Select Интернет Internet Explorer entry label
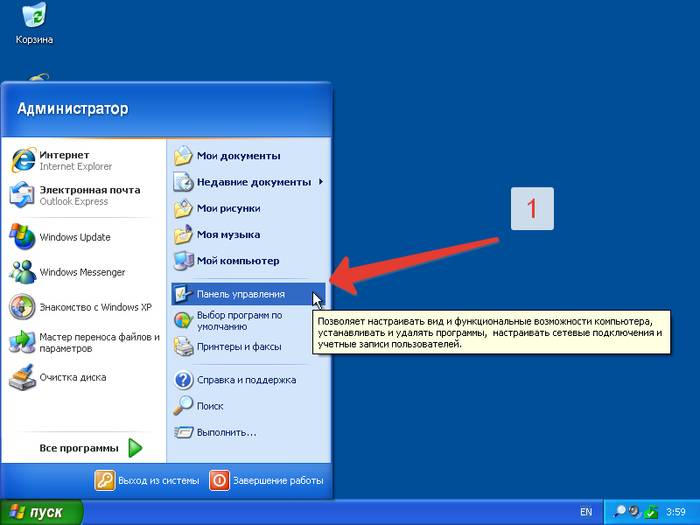This screenshot has width=700, height=525. [75, 161]
